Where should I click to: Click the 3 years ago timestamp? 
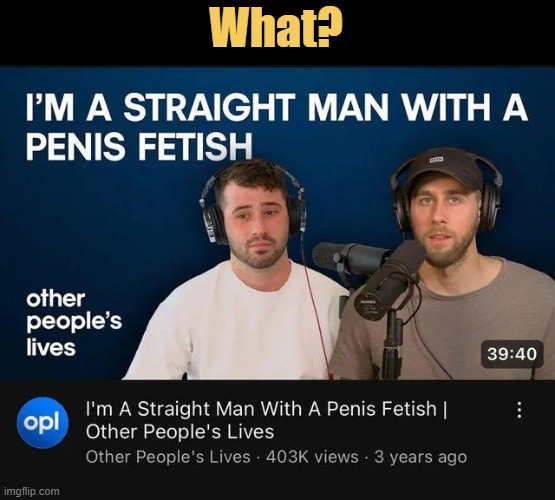click(420, 457)
